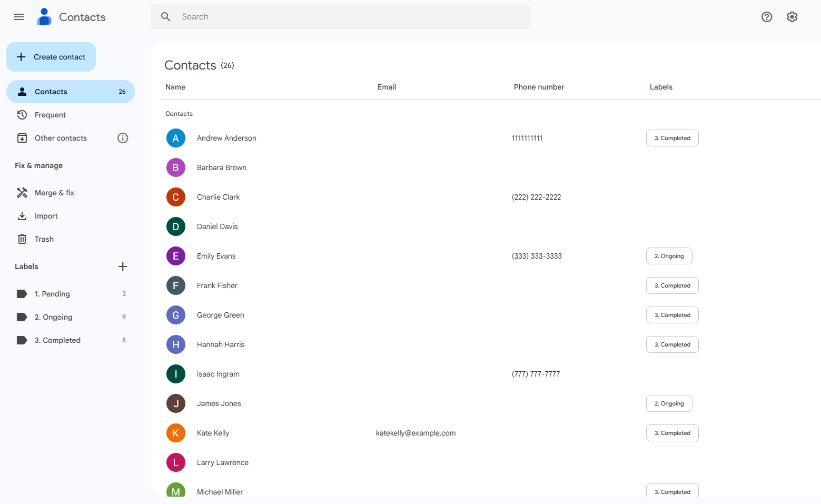Click the Name column header

pyautogui.click(x=175, y=87)
